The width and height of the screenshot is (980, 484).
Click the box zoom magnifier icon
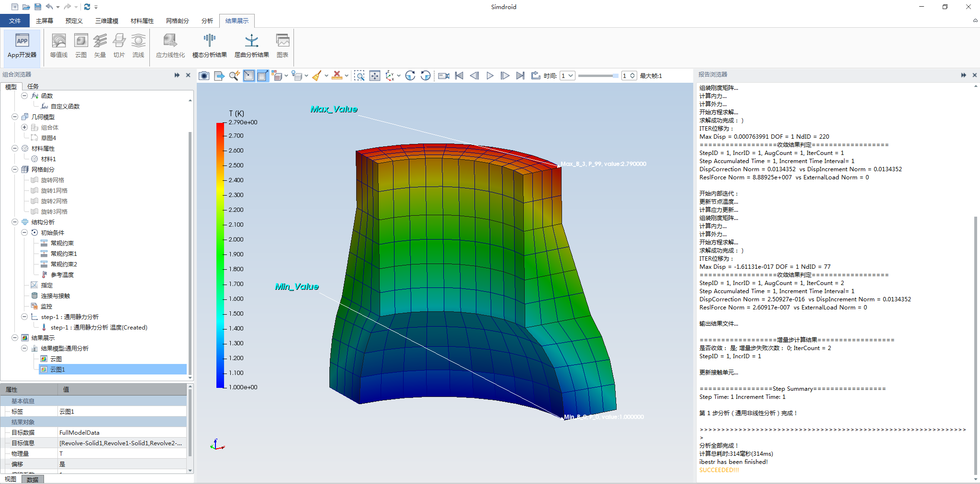pyautogui.click(x=359, y=76)
